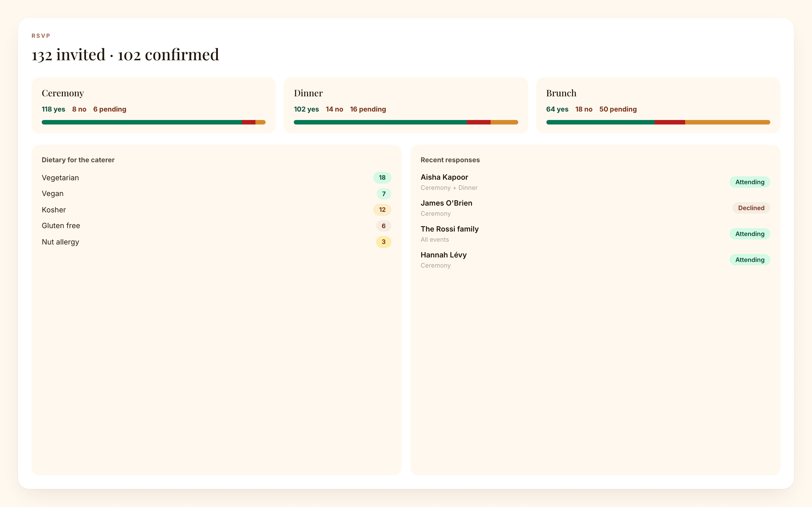Select the Dietary for the caterer heading
This screenshot has height=507, width=812.
[x=78, y=160]
